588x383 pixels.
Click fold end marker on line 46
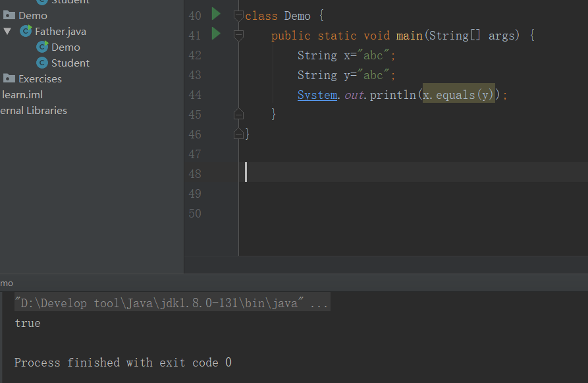[238, 134]
